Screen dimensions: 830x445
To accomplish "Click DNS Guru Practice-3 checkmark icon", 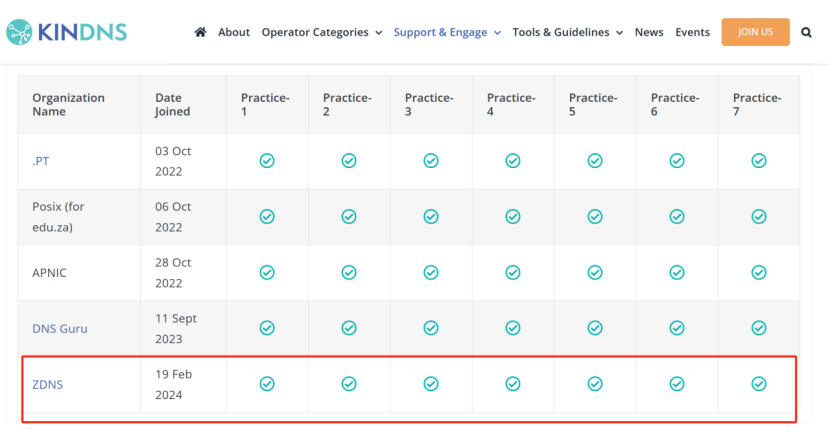I will coord(431,327).
